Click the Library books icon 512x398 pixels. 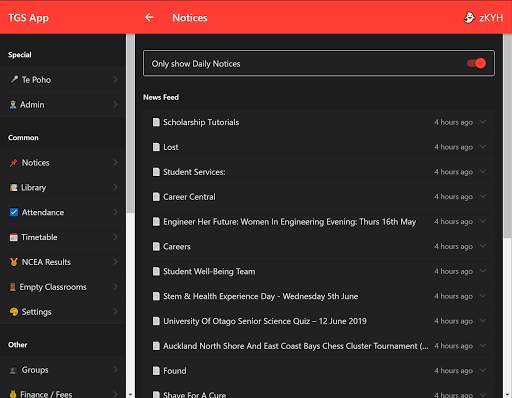coord(14,188)
